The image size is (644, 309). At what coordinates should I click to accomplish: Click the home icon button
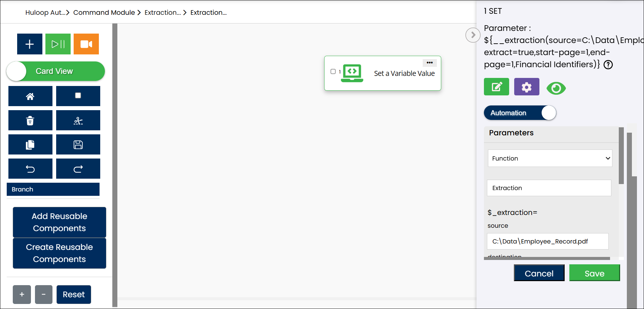click(x=30, y=96)
